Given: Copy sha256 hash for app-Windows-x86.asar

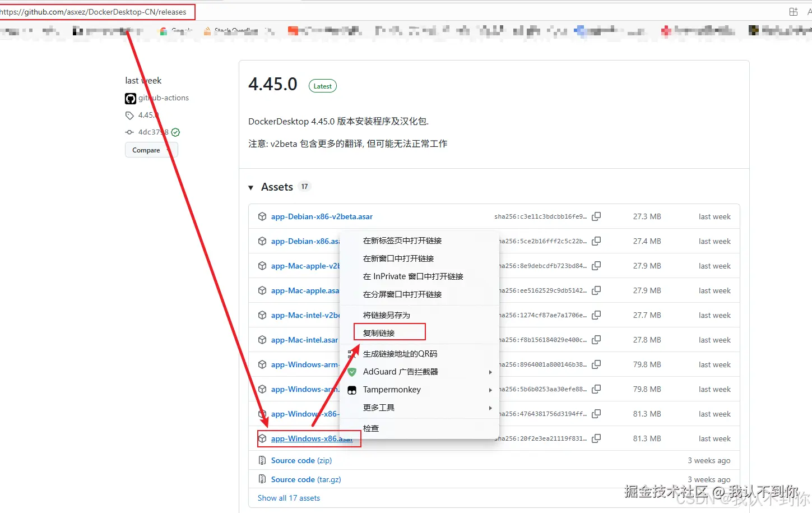Looking at the screenshot, I should [x=596, y=438].
